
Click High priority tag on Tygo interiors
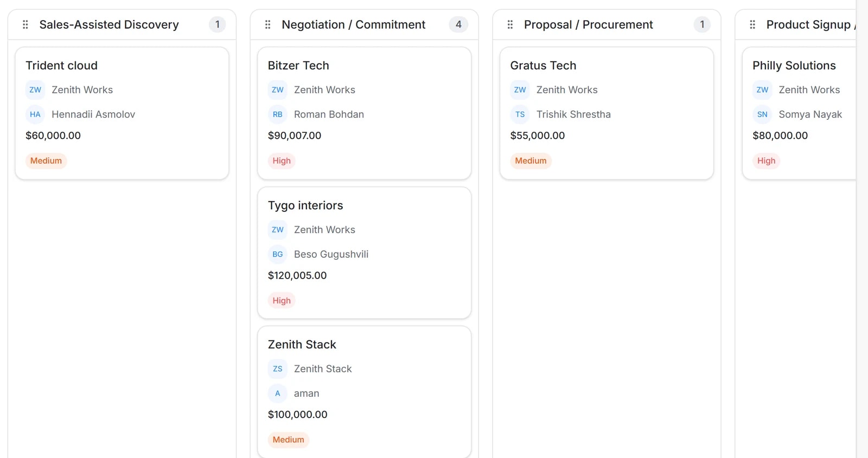click(282, 301)
